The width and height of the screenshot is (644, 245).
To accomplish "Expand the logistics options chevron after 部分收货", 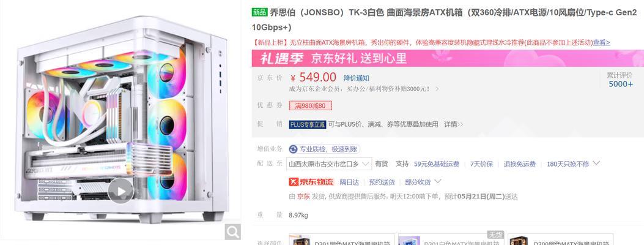I will coord(437,181).
